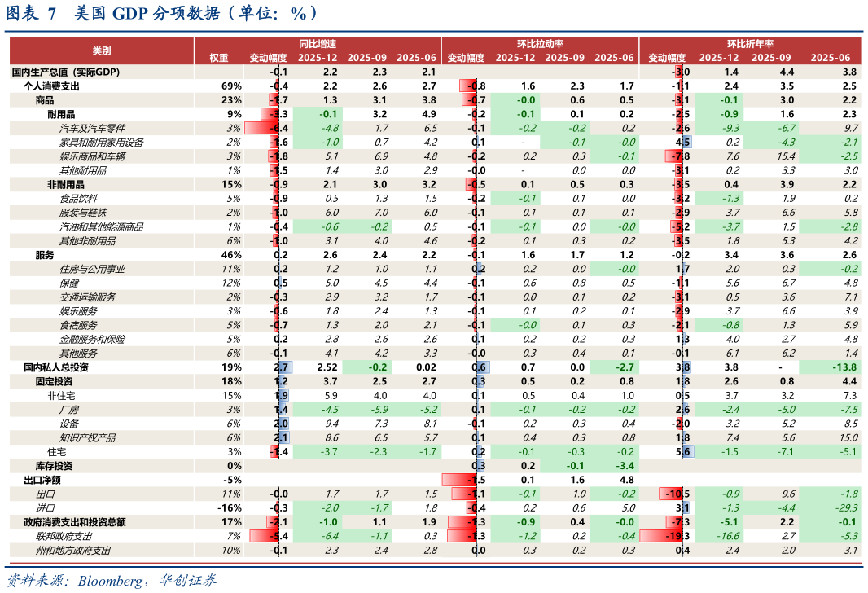Click the 汽车及汽车零件 row label

(92, 129)
